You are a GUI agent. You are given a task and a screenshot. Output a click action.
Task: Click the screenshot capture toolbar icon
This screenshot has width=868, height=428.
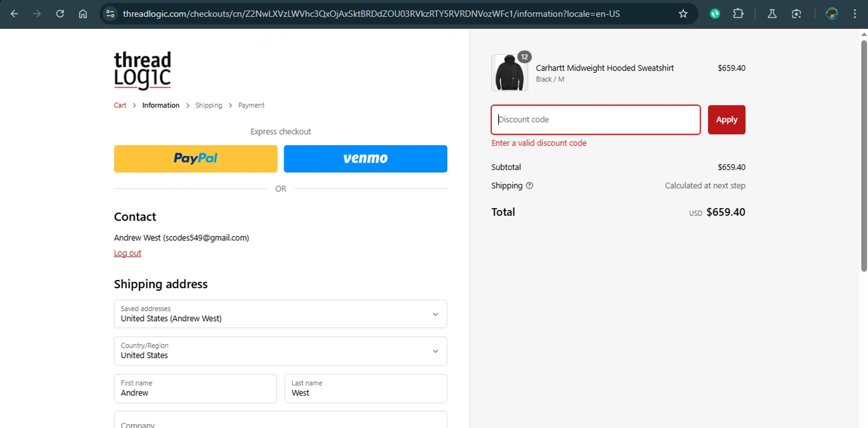797,14
